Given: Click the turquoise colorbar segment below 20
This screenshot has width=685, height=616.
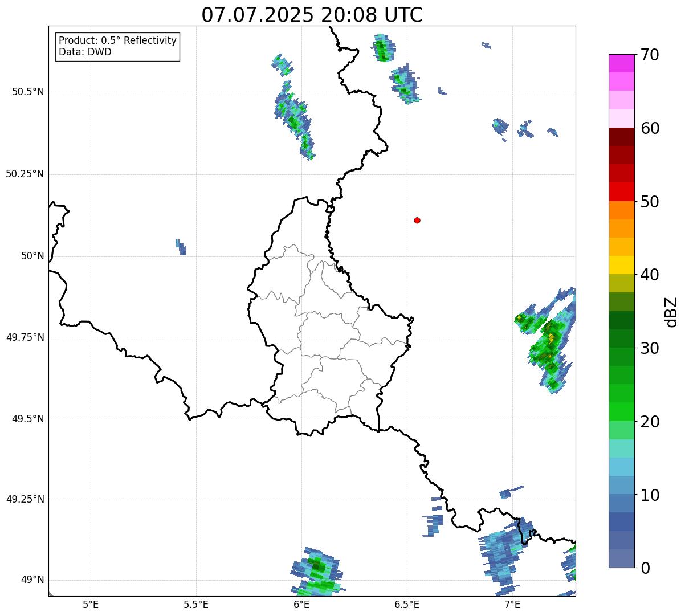Looking at the screenshot, I should [622, 448].
